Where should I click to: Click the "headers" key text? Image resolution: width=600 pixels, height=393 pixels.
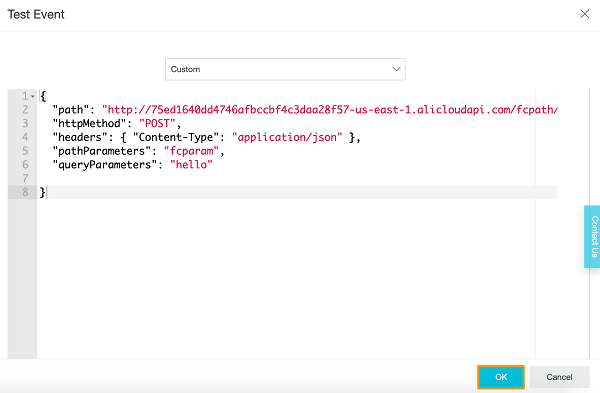pyautogui.click(x=80, y=137)
